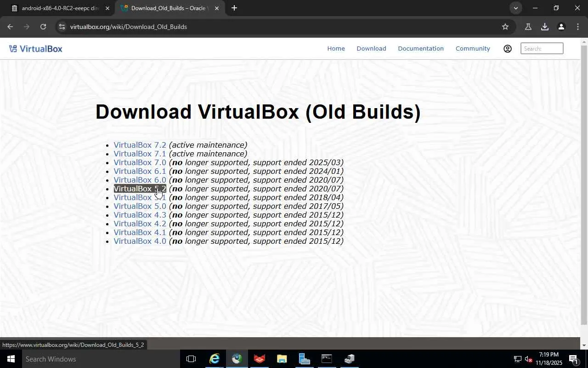Open the Chrome Labs flask icon
The width and height of the screenshot is (588, 368).
point(528,27)
